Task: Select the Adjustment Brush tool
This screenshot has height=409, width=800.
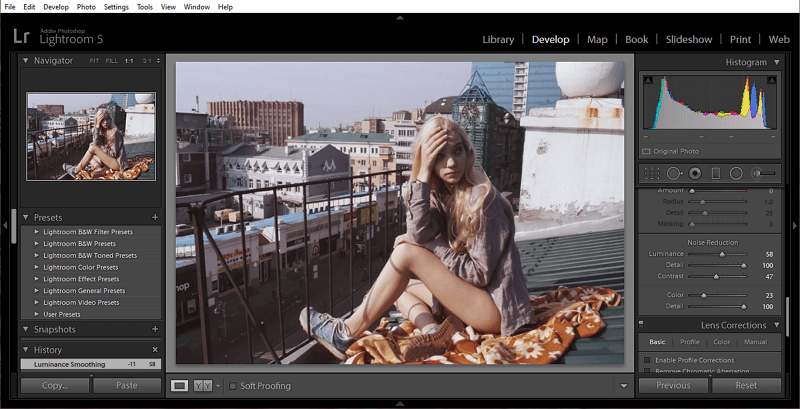Action: tap(763, 173)
